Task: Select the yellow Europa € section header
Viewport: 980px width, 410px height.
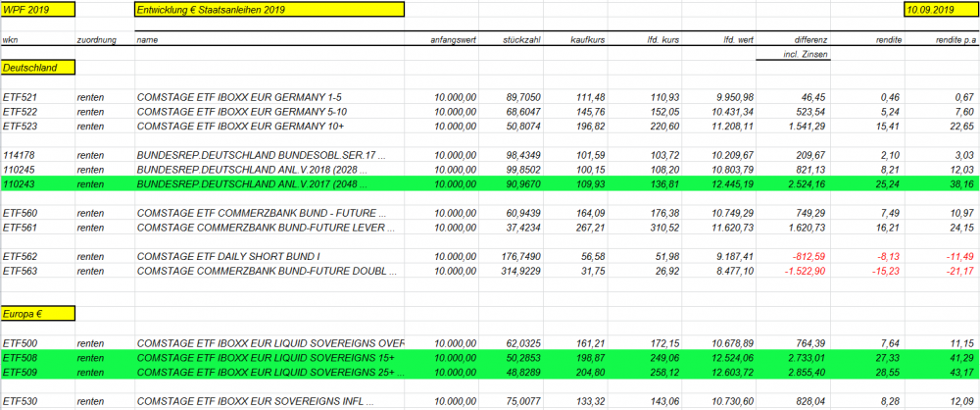Action: point(36,313)
